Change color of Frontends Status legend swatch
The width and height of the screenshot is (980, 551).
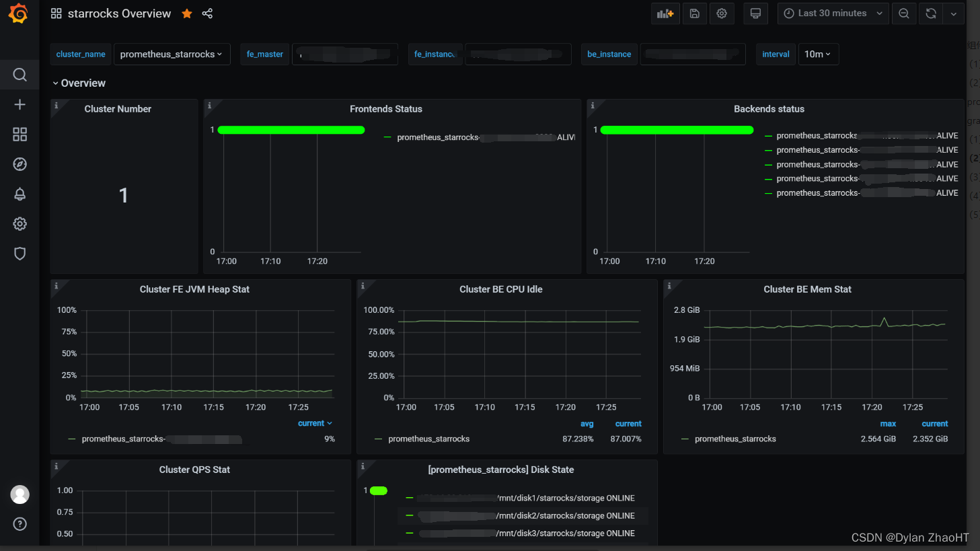pos(387,137)
